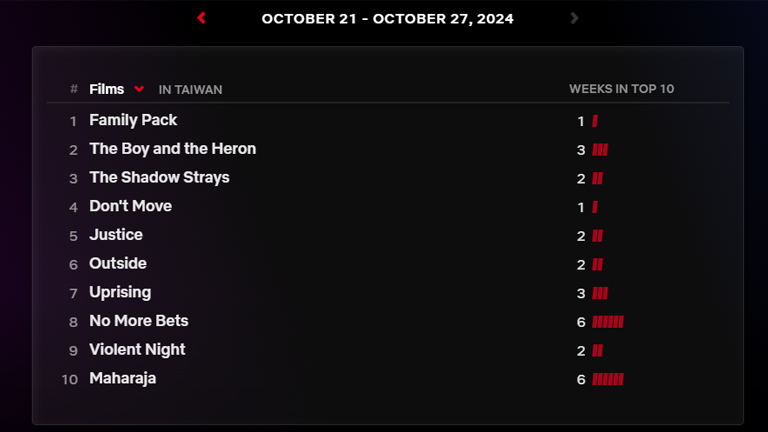Click the grey next week arrow
The width and height of the screenshot is (768, 432).
pos(574,18)
